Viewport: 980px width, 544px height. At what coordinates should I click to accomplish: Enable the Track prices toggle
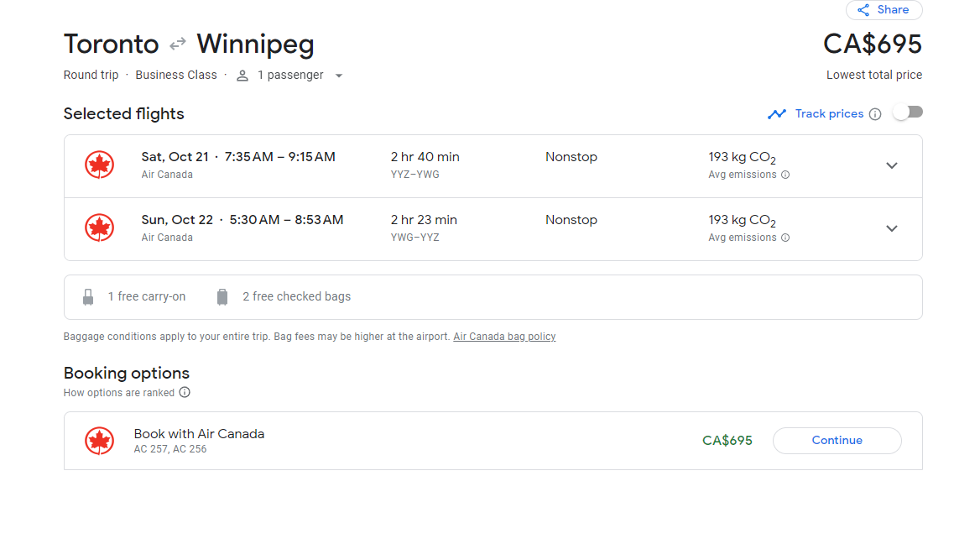click(907, 112)
